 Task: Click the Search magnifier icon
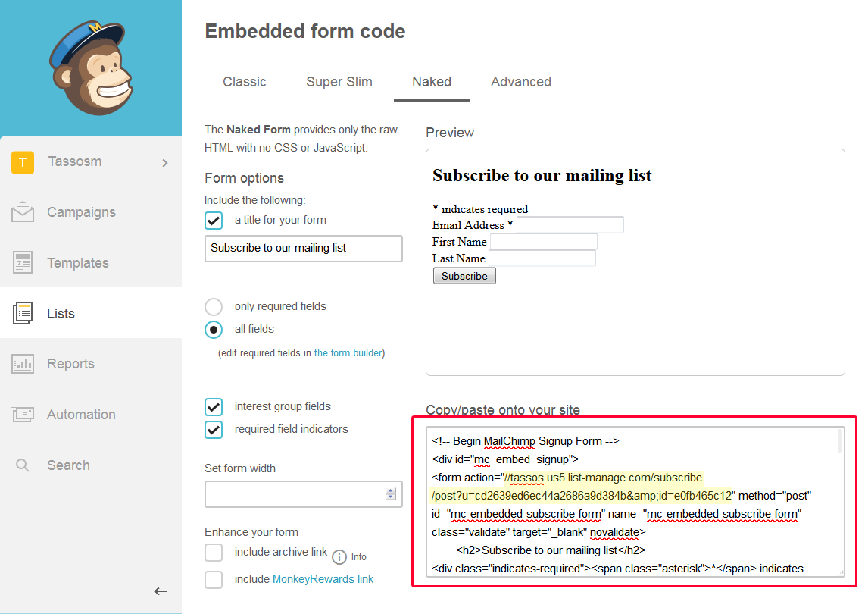[23, 465]
